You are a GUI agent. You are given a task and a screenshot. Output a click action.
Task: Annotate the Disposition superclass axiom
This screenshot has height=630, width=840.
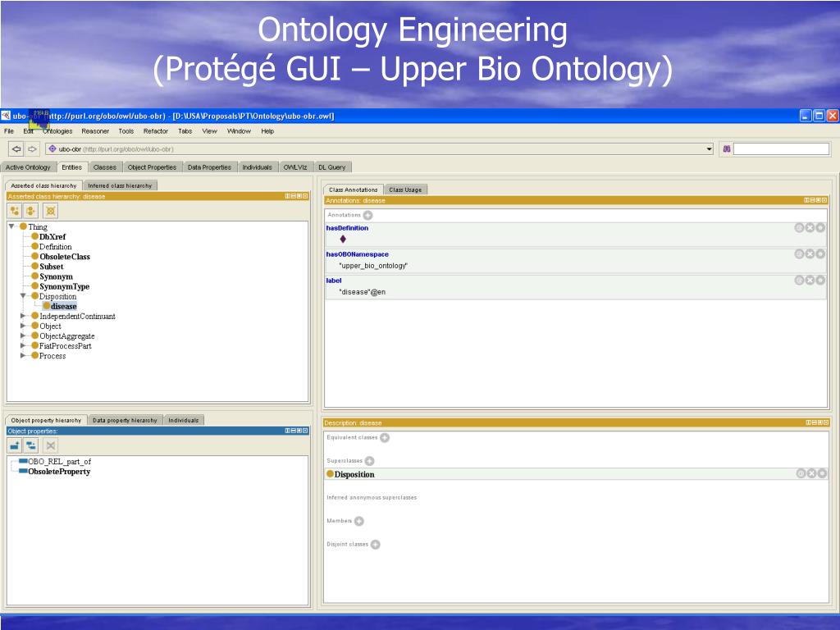[x=801, y=473]
